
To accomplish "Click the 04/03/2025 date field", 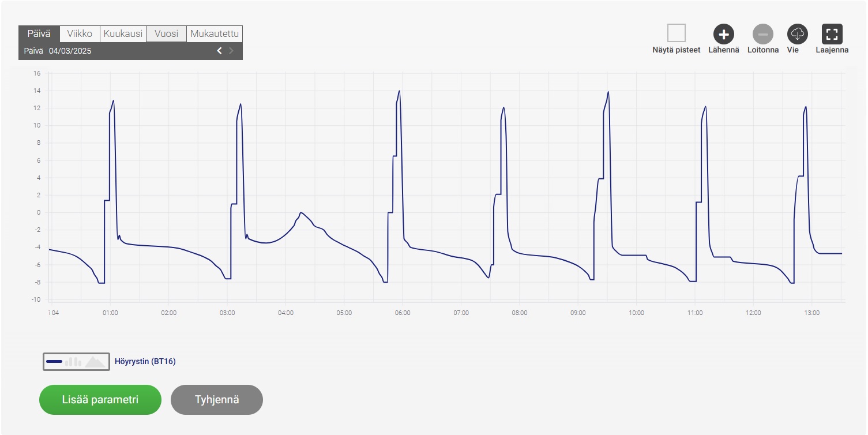I will [70, 51].
